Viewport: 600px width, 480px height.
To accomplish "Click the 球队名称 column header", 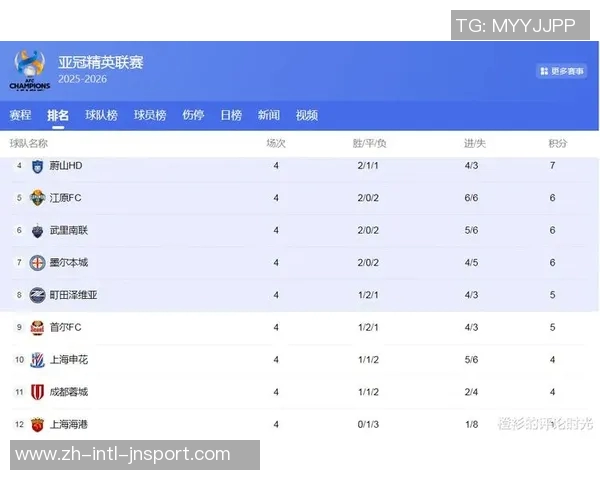I will (x=29, y=144).
